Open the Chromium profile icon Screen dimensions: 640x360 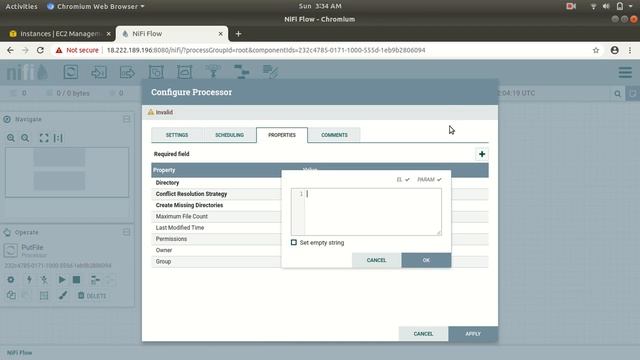pyautogui.click(x=614, y=50)
